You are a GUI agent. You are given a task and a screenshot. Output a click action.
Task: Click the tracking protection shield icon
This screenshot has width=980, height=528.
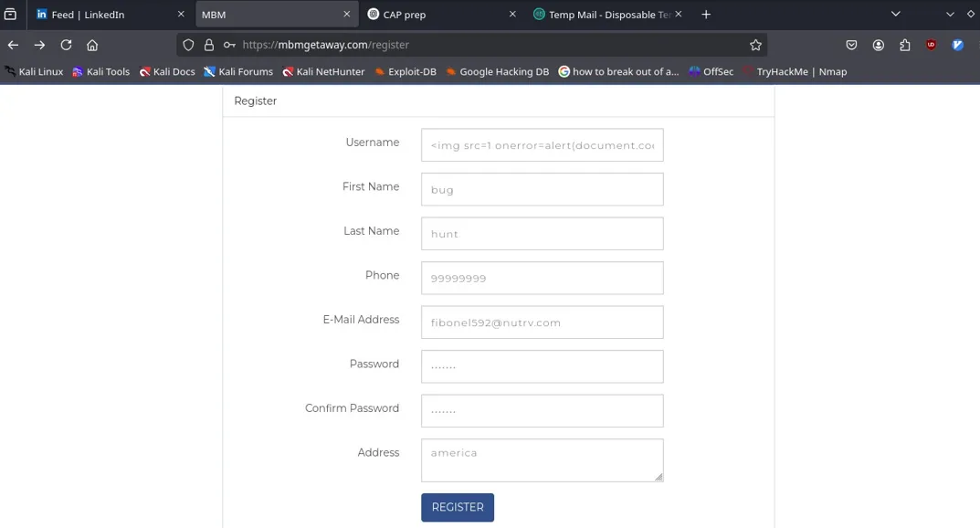coord(189,45)
